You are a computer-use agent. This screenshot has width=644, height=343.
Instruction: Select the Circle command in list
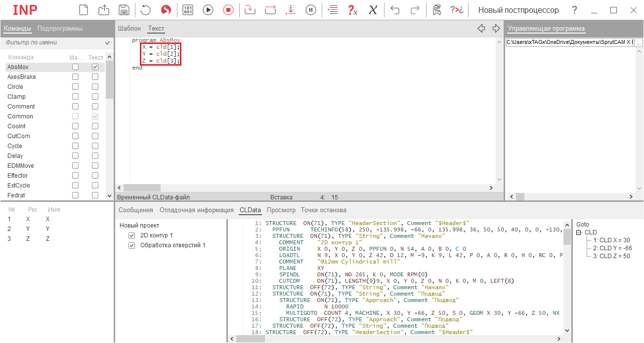click(x=15, y=87)
